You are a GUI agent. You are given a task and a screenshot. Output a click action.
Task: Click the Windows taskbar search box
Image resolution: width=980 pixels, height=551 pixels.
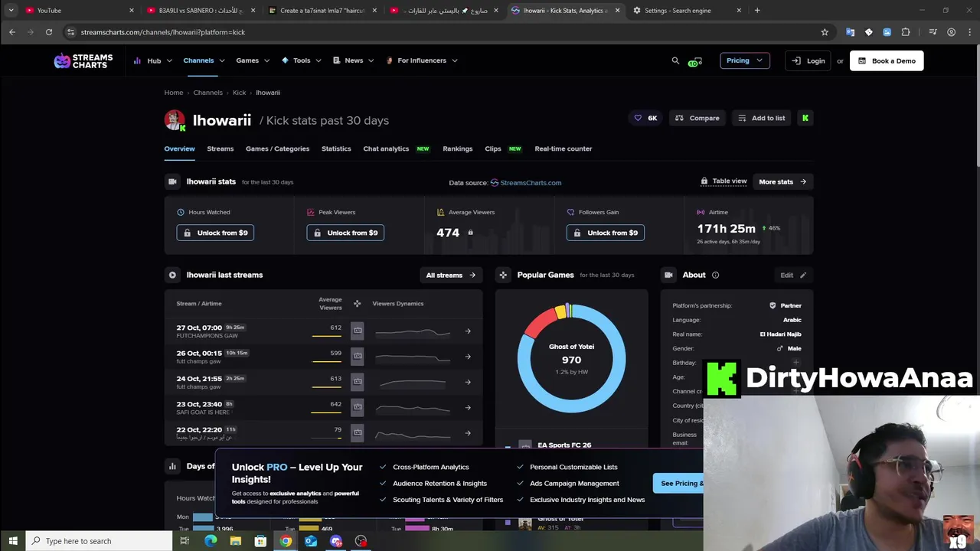(97, 541)
